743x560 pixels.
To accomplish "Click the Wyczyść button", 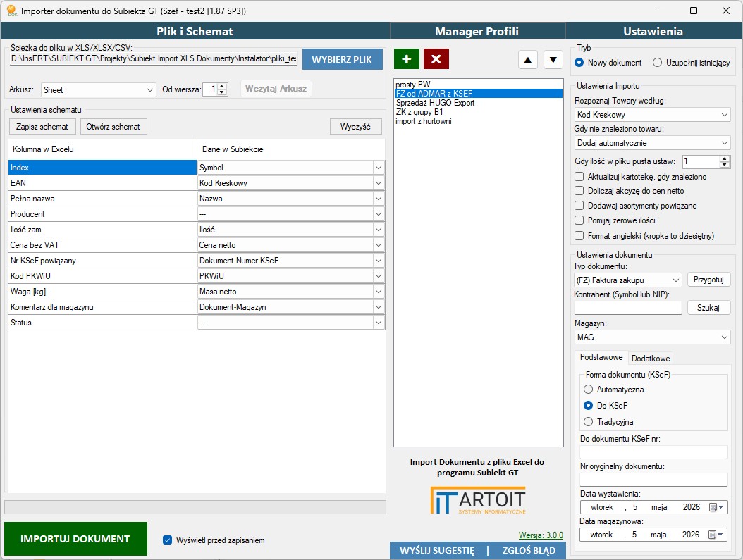I will click(x=355, y=127).
